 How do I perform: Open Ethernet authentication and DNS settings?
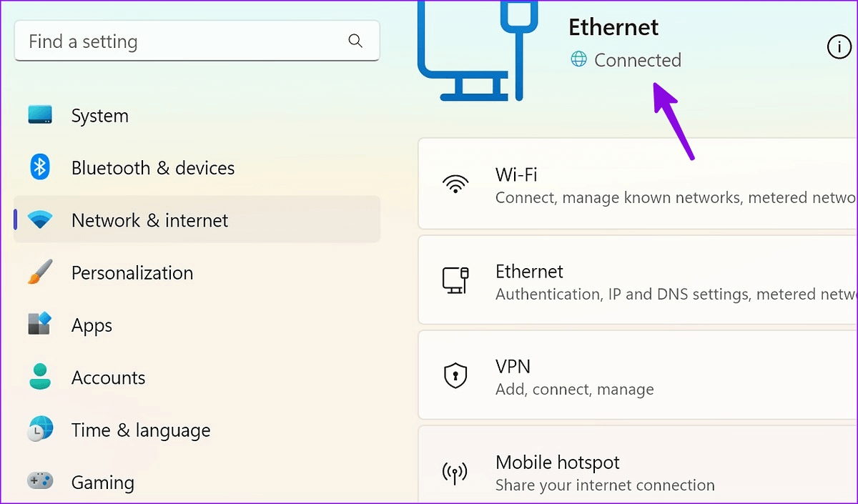[636, 281]
